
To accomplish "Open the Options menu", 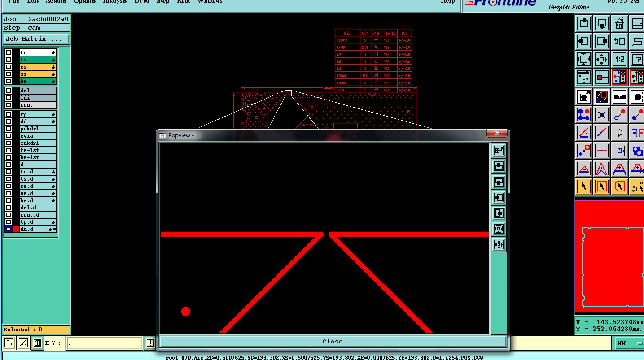I will click(x=85, y=2).
